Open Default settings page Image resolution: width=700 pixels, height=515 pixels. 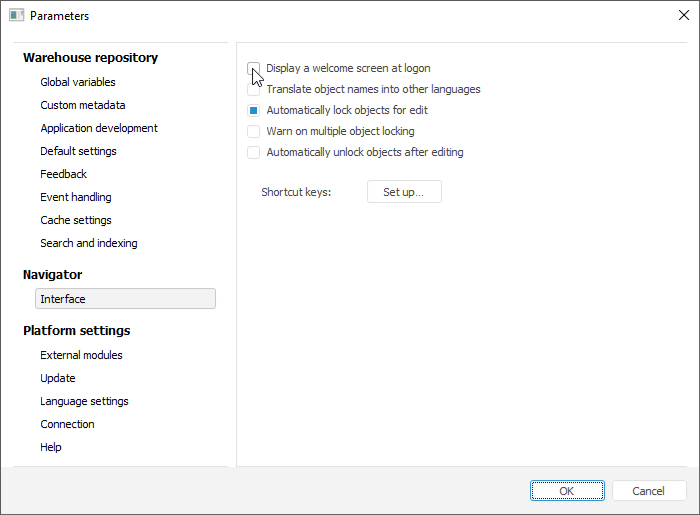(78, 151)
